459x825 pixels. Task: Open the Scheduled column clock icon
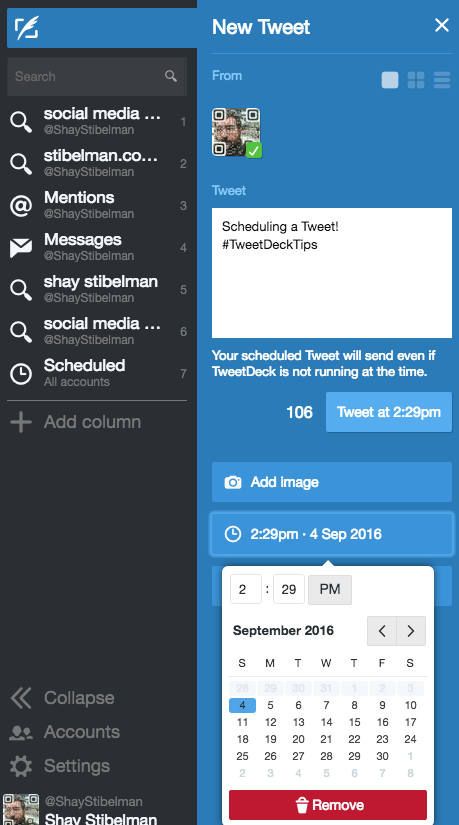point(21,374)
